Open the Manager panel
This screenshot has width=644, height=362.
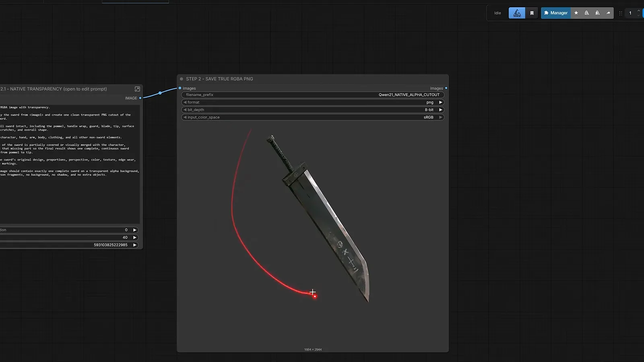555,13
